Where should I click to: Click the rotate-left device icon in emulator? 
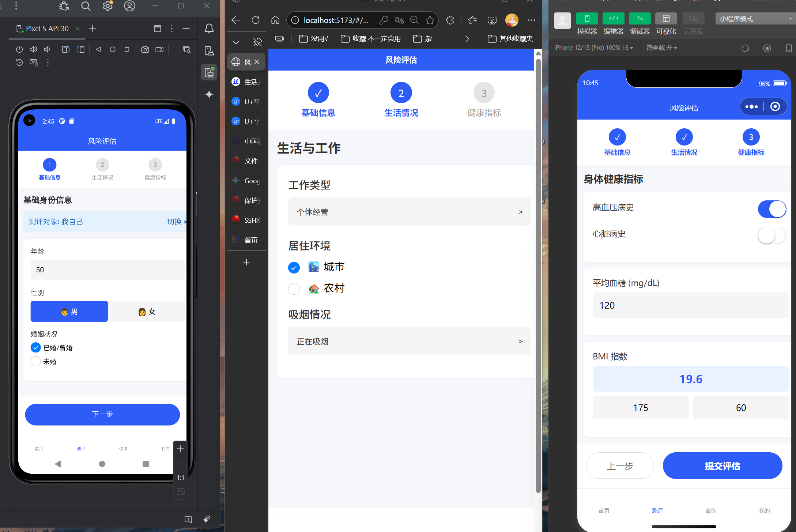click(66, 49)
